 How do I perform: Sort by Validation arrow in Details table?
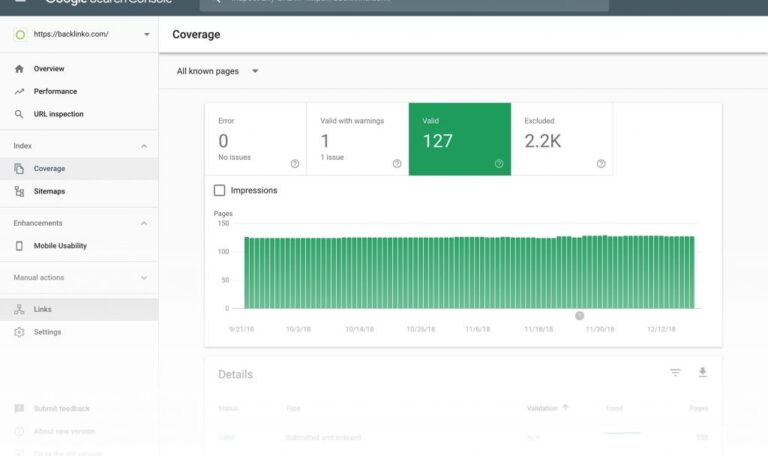(566, 408)
